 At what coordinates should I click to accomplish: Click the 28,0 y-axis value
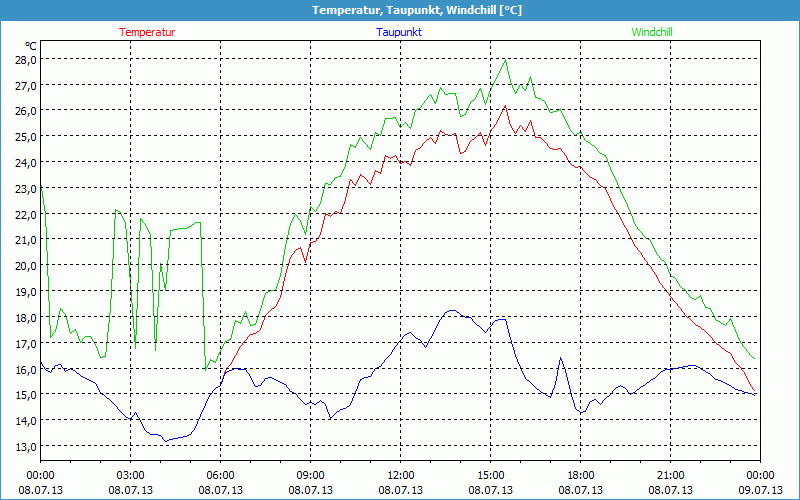click(x=27, y=60)
